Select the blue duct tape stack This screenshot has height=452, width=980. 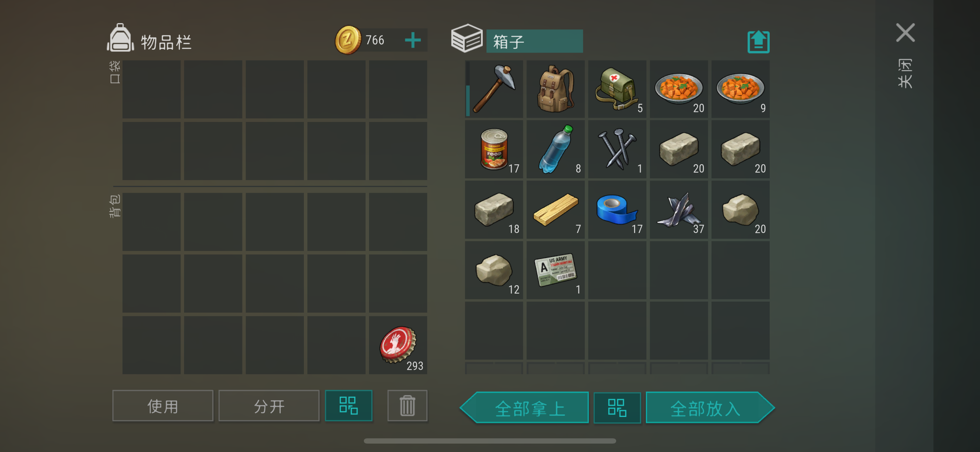point(617,210)
